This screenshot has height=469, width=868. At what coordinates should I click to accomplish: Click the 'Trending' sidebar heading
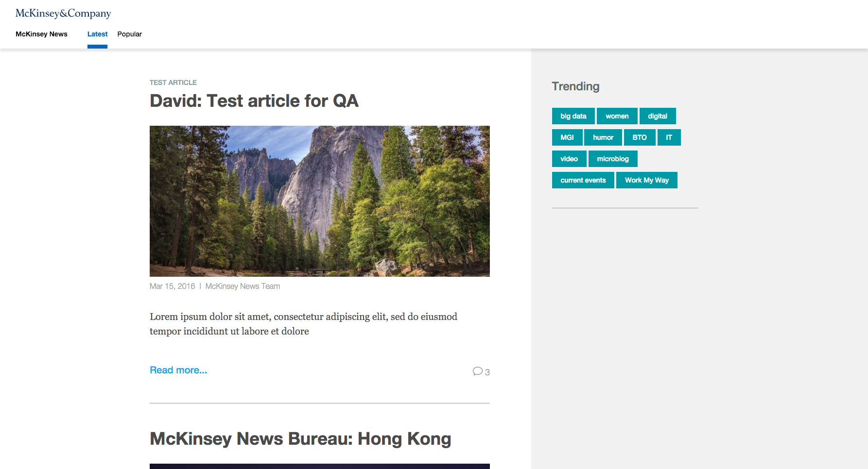(575, 86)
